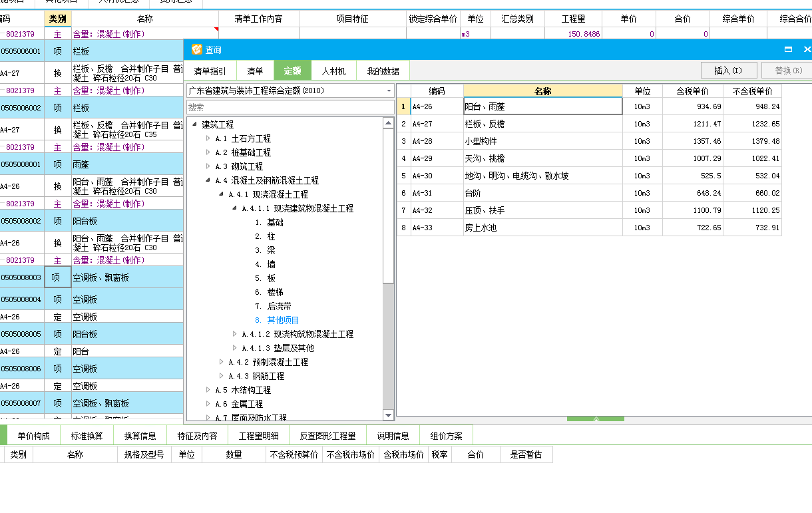Switch to the 清单 tab
812x513 pixels.
tap(255, 71)
